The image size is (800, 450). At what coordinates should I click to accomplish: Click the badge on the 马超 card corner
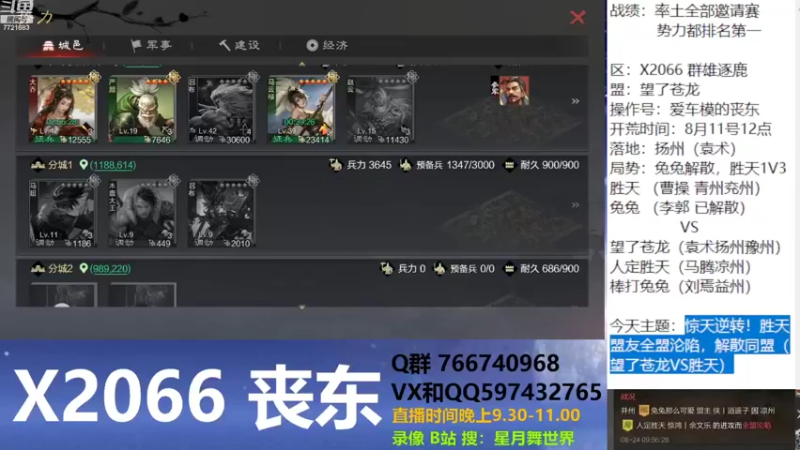(x=94, y=181)
